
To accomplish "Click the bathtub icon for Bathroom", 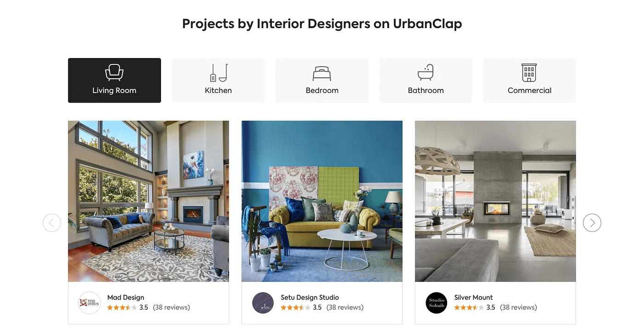I will click(425, 73).
